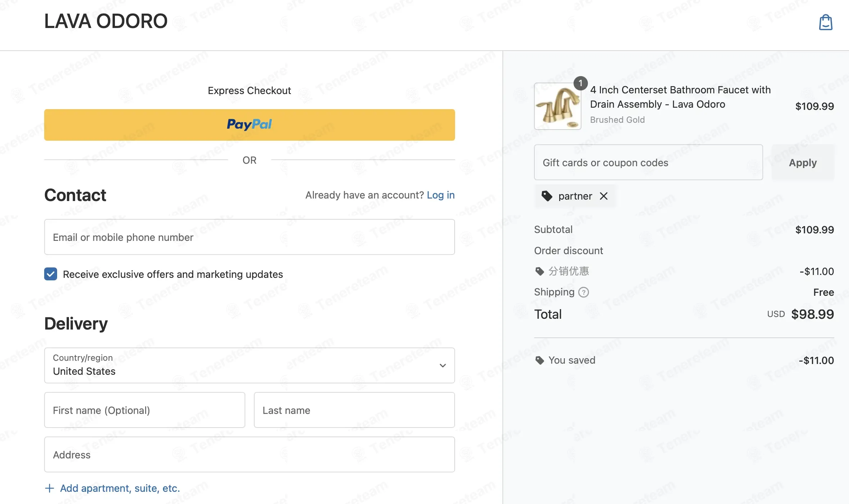Expand the Country/region dropdown
This screenshot has width=849, height=504.
click(250, 365)
